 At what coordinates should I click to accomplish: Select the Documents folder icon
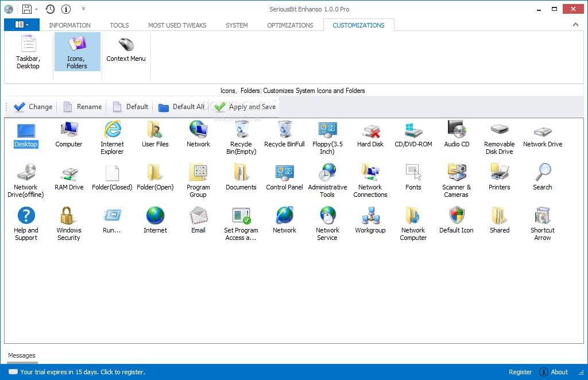[x=241, y=178]
